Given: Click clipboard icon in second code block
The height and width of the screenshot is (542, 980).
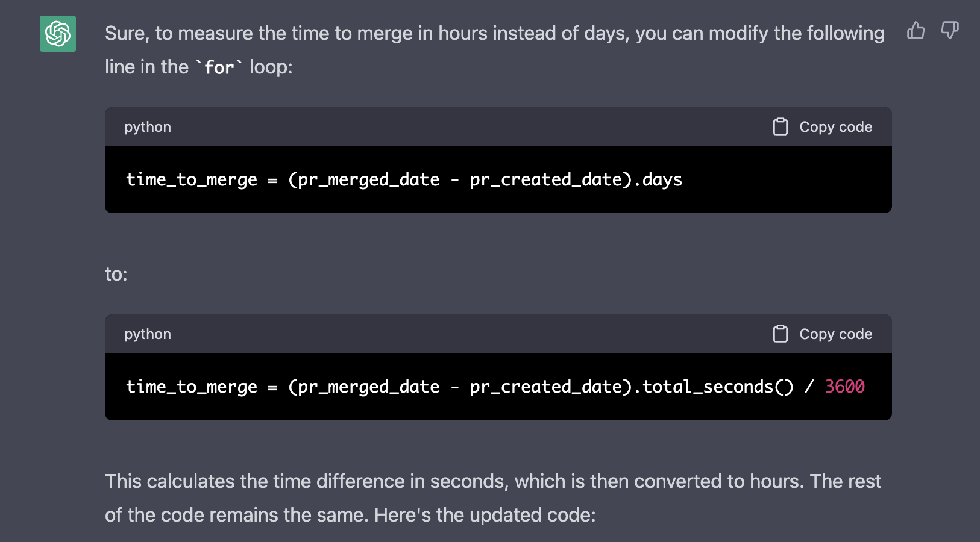Looking at the screenshot, I should coord(781,334).
